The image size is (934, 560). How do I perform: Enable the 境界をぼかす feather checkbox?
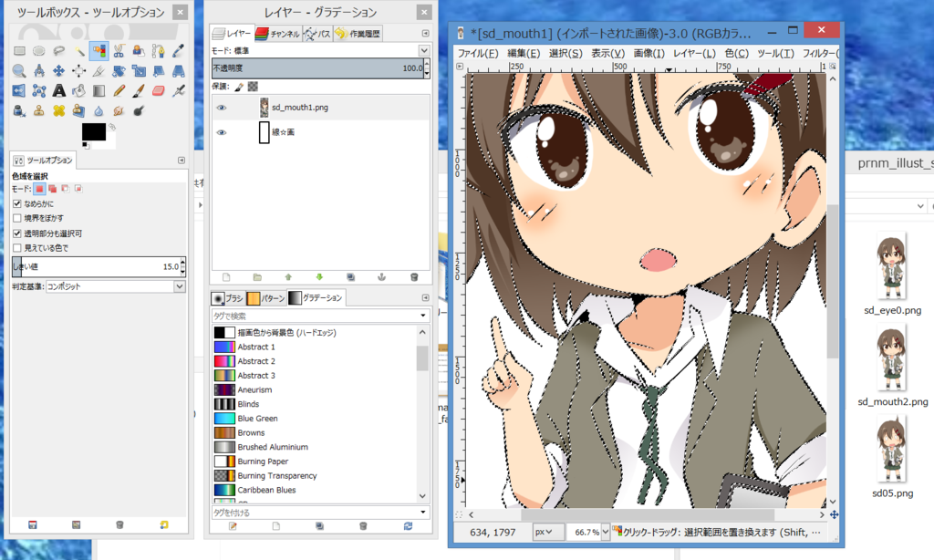coord(16,217)
